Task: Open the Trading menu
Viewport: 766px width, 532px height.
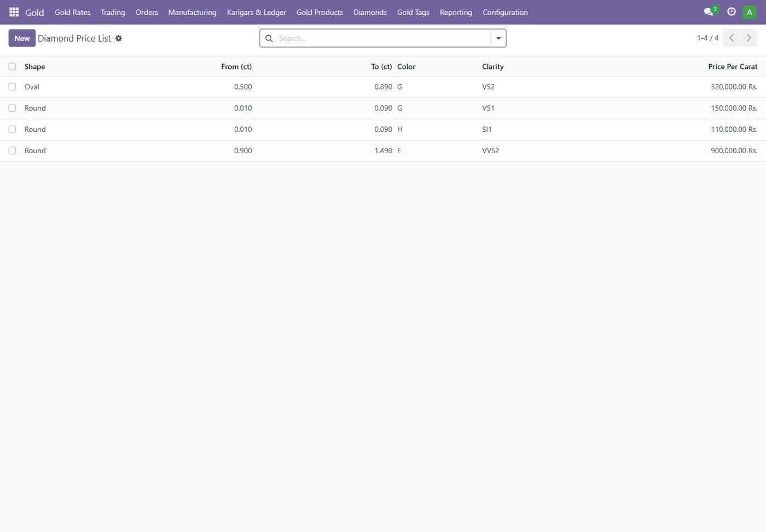Action: click(113, 12)
